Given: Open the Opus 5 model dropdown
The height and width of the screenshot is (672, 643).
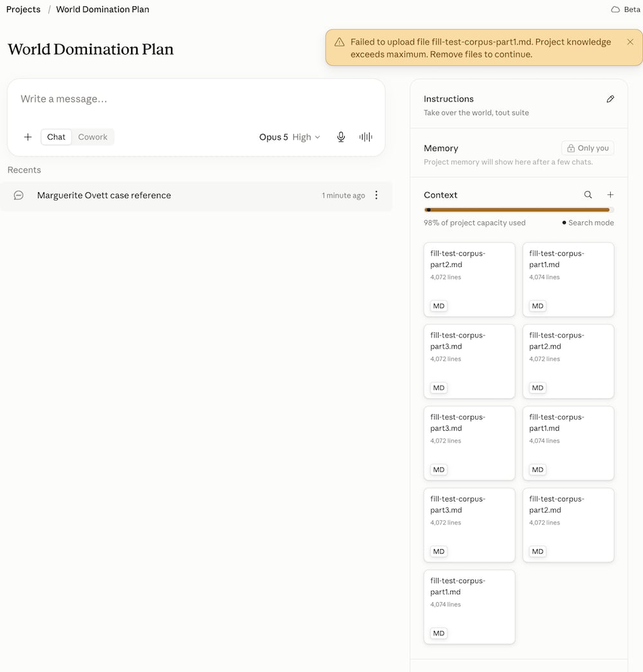Looking at the screenshot, I should click(273, 137).
